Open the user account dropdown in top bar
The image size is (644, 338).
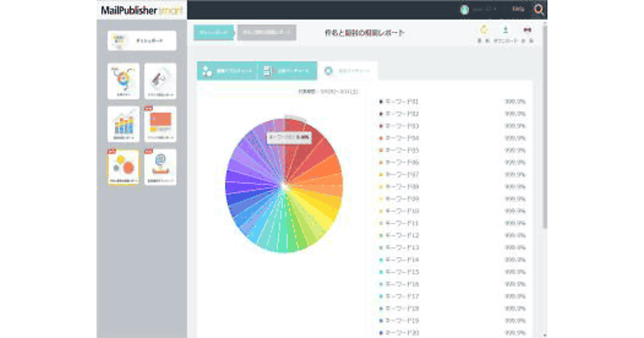pos(478,10)
